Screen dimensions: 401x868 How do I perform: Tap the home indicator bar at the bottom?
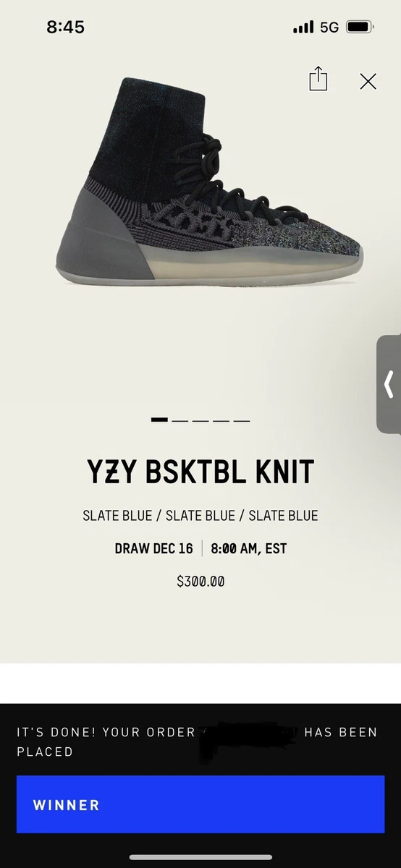click(200, 857)
